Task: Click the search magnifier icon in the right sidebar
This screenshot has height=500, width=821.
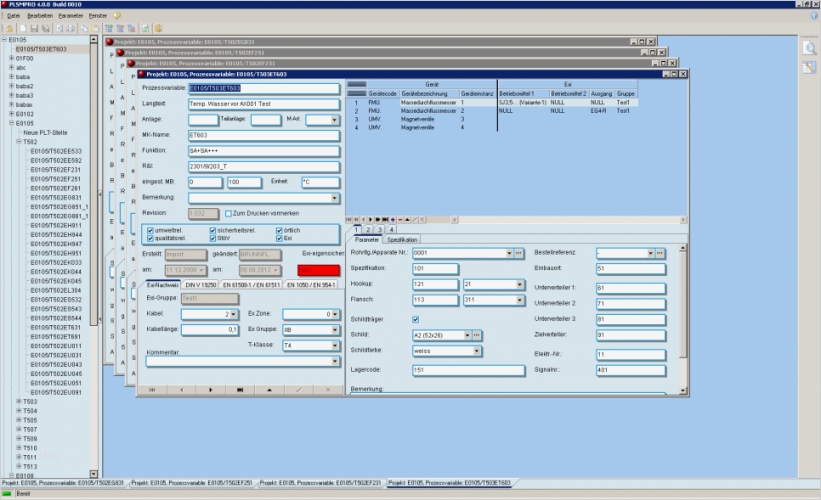Action: 809,47
